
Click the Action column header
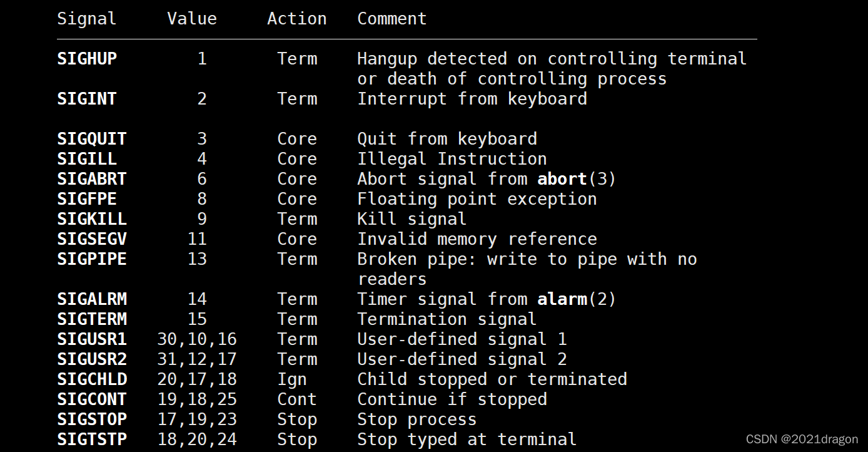point(297,19)
